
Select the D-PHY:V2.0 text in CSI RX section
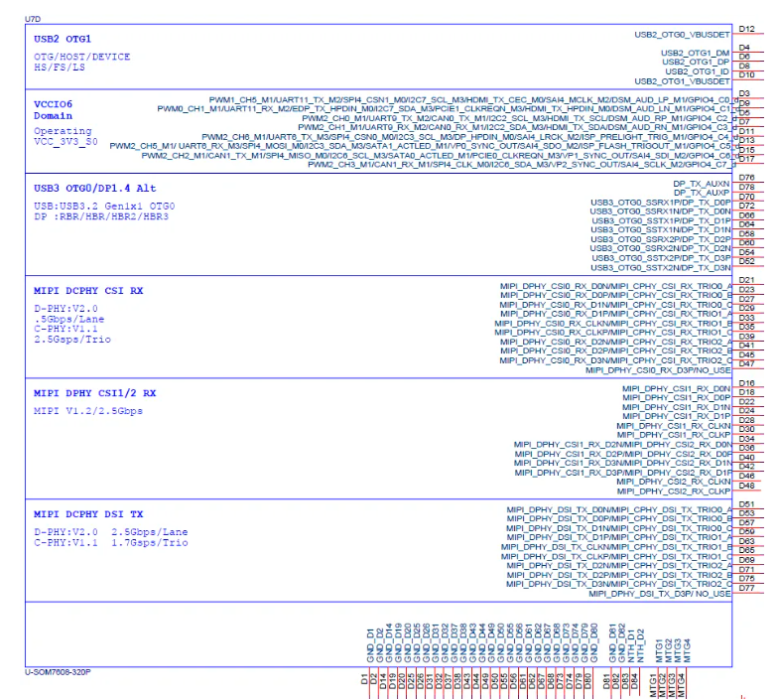pyautogui.click(x=65, y=308)
